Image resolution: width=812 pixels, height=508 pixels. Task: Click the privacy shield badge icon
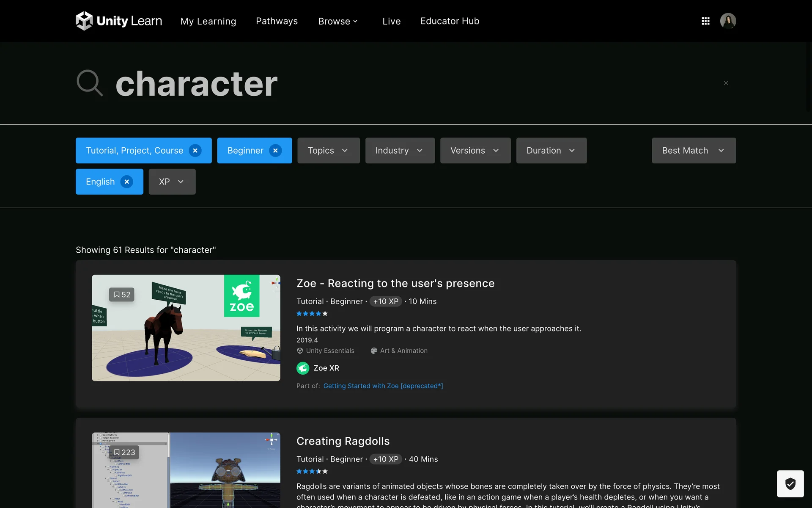click(x=790, y=483)
